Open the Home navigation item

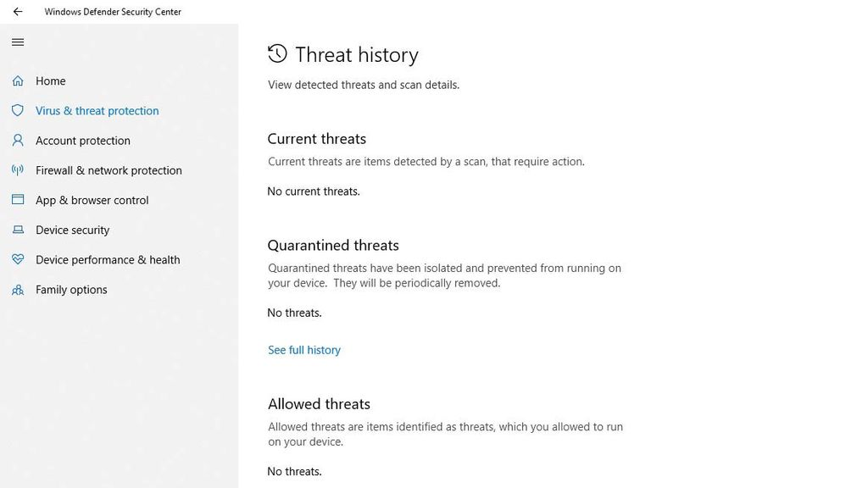click(x=50, y=80)
